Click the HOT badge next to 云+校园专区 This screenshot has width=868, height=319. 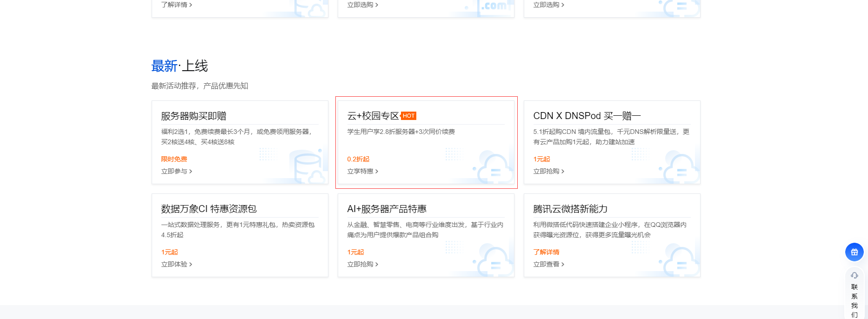tap(408, 116)
